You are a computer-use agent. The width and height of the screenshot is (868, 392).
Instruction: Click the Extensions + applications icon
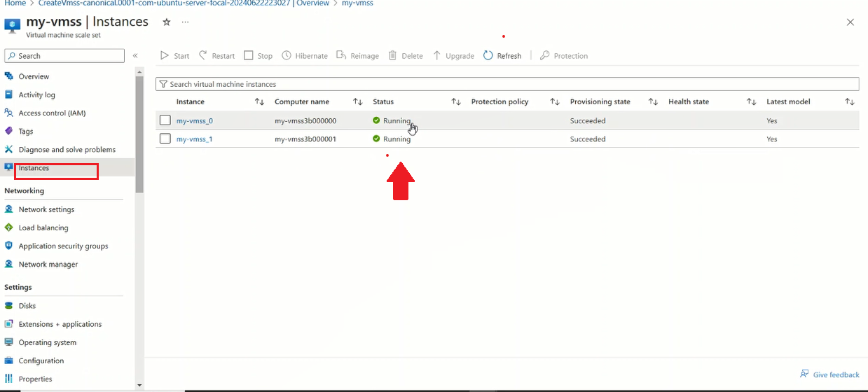(x=9, y=324)
